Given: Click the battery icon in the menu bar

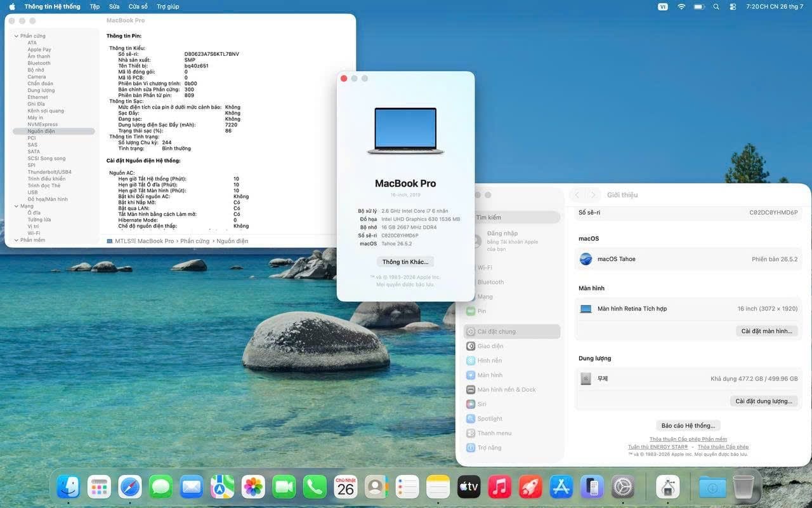Looking at the screenshot, I should pos(699,6).
